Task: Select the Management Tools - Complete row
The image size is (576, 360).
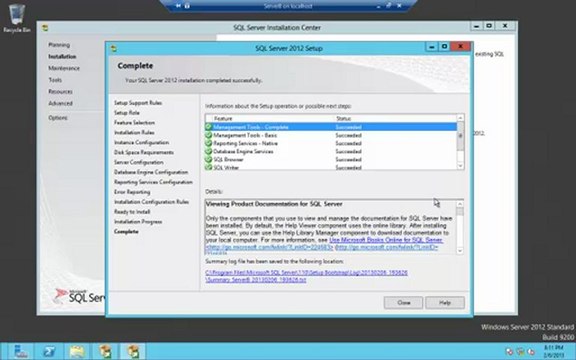Action: coord(331,127)
